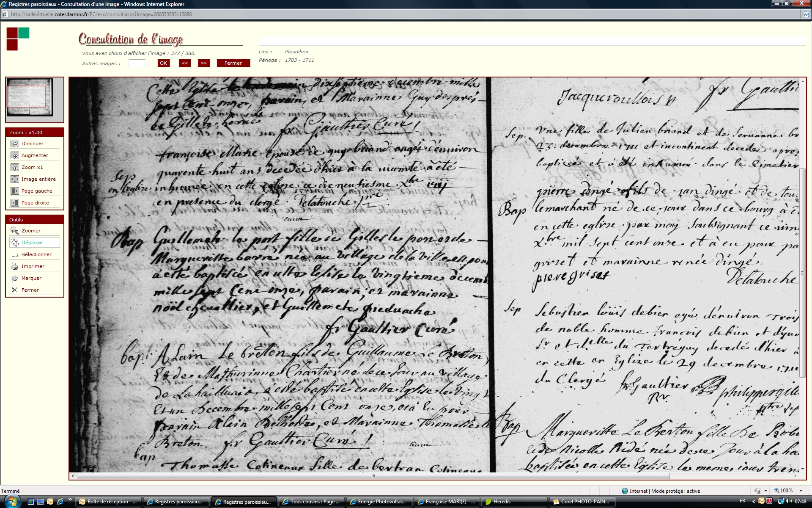Show full page with the Image entière icon
The height and width of the screenshot is (508, 812).
point(15,179)
